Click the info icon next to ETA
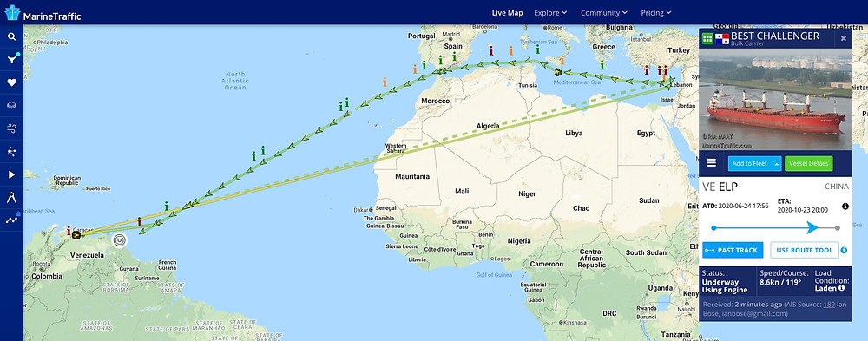 click(845, 206)
